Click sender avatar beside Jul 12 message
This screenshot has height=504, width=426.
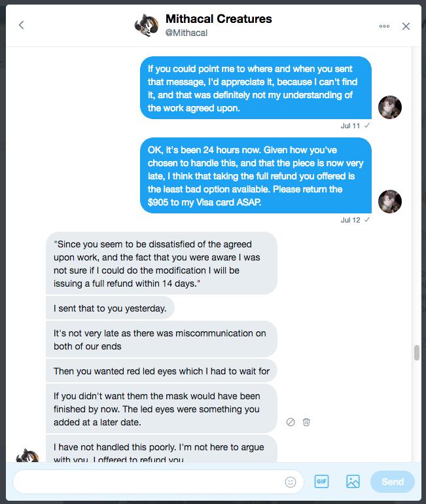pyautogui.click(x=390, y=201)
